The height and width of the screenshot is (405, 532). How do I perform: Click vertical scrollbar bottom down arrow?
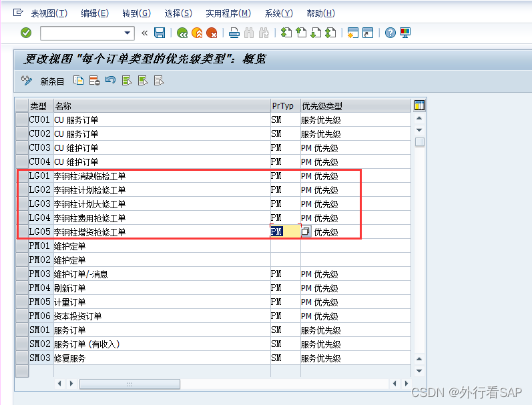coord(419,371)
